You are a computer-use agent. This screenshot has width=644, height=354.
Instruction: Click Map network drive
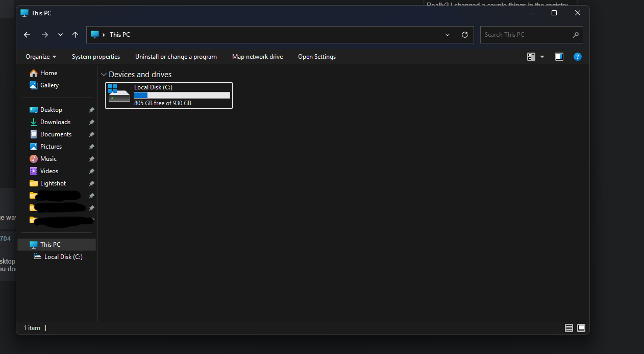257,57
